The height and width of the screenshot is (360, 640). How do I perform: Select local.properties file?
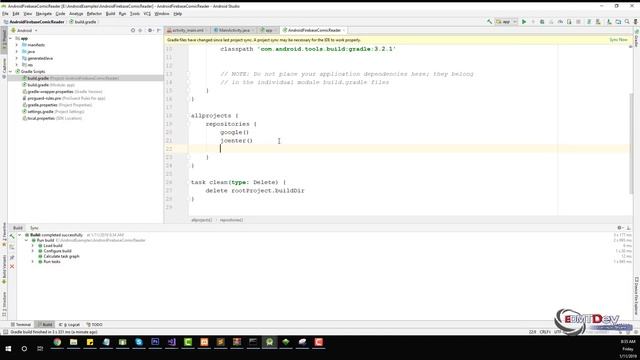coord(52,118)
